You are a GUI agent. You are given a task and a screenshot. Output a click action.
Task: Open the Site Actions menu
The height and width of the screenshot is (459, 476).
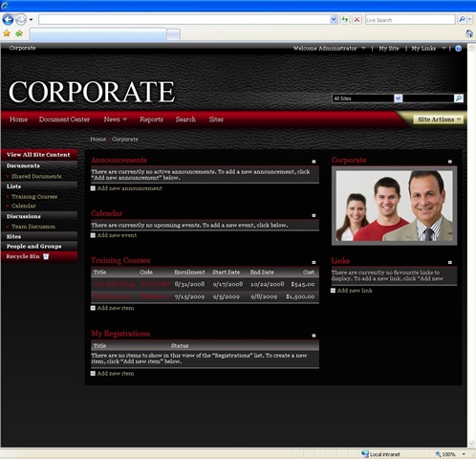coord(439,120)
